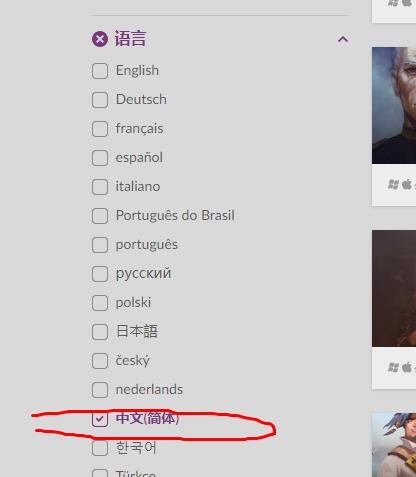
Task: Enable Português do Brasil filter
Action: click(100, 216)
